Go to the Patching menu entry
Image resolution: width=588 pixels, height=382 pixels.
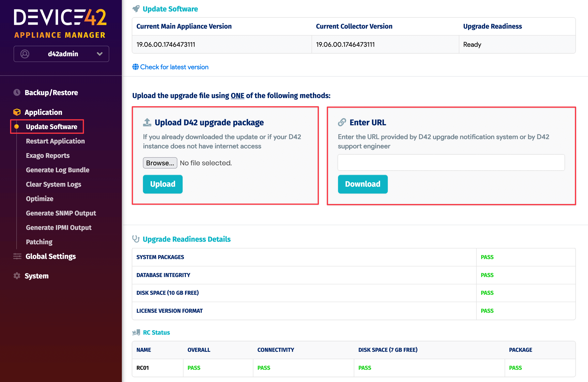coord(39,242)
